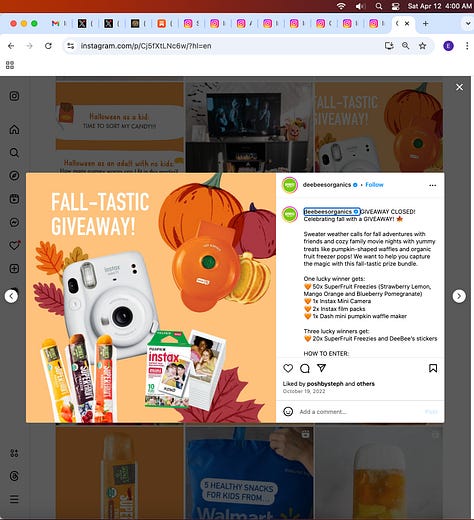Open Reels icon in sidebar
474x520 pixels.
click(x=14, y=199)
